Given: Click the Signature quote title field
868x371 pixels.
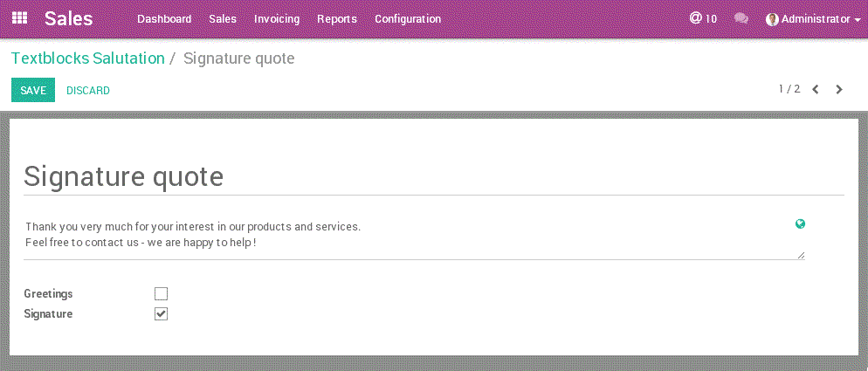Looking at the screenshot, I should tap(433, 176).
